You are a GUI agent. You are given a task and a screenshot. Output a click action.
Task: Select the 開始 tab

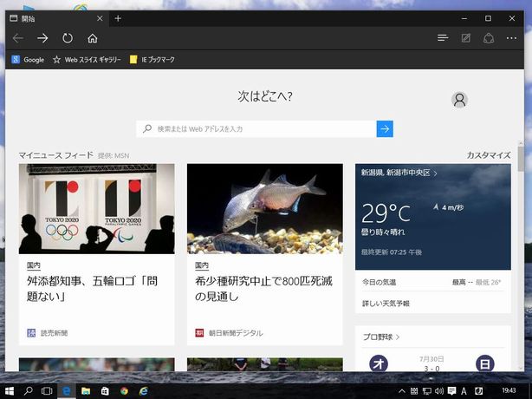57,18
